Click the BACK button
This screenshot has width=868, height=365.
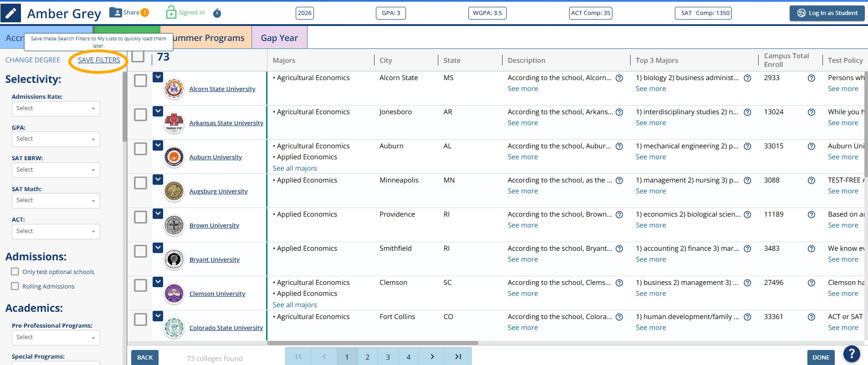(145, 357)
